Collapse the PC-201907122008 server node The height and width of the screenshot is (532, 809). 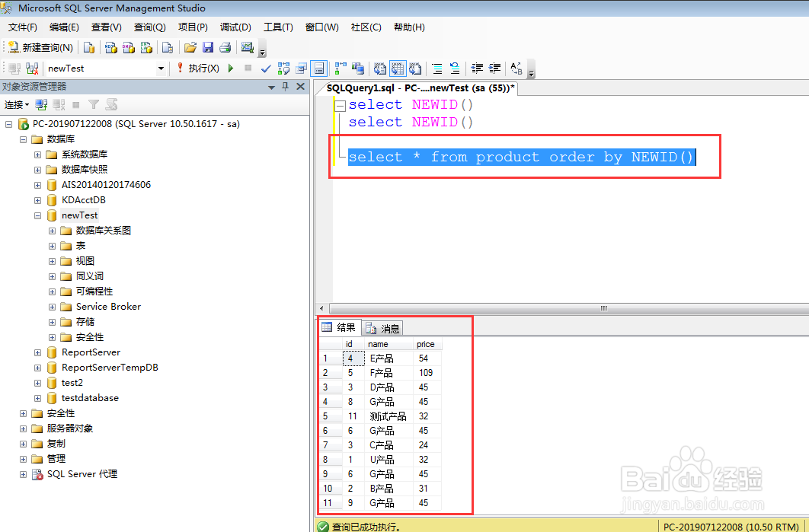[9, 124]
